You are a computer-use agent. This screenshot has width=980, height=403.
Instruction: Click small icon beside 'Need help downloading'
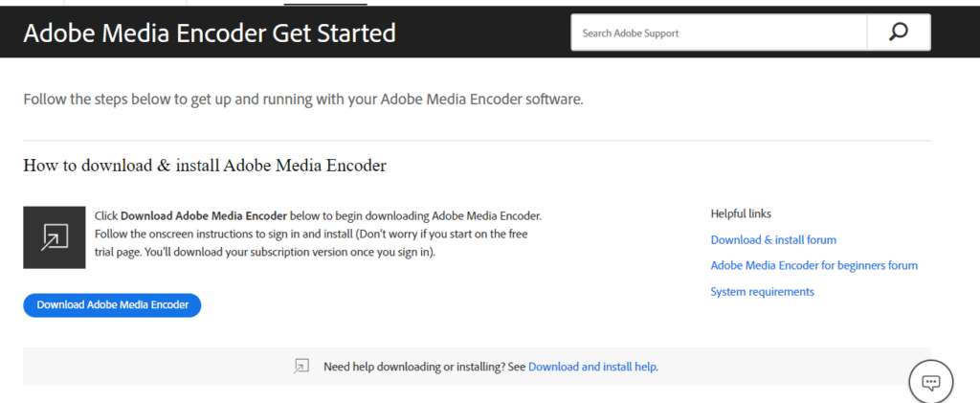pos(301,366)
